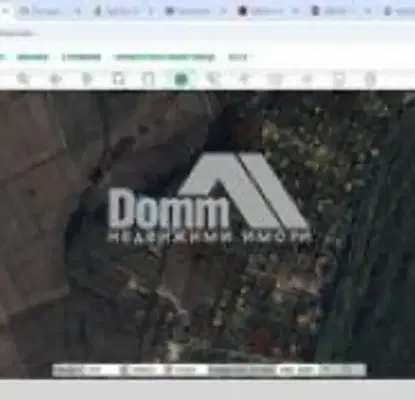The image size is (415, 400).
Task: Click the Domm logo on the map
Action: point(209,197)
